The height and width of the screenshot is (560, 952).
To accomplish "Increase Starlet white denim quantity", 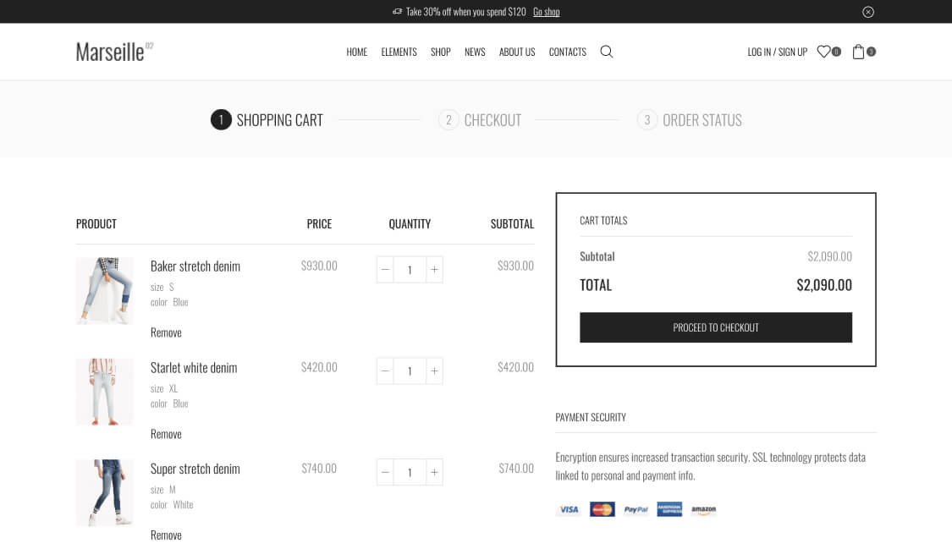I will point(434,371).
